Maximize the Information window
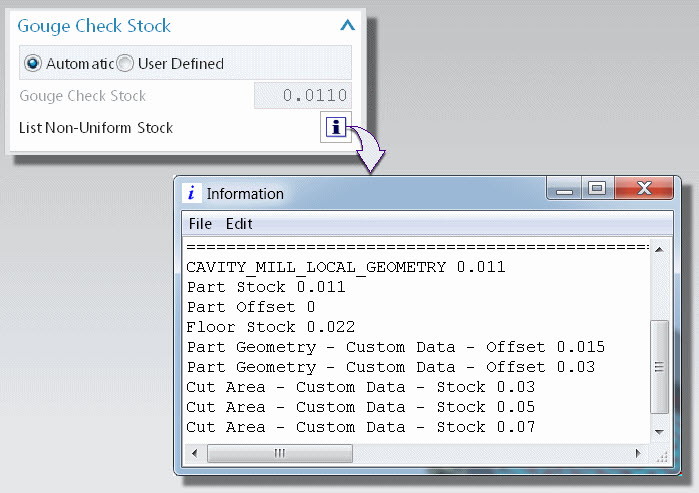Screen dimensions: 699x493 (x=597, y=188)
